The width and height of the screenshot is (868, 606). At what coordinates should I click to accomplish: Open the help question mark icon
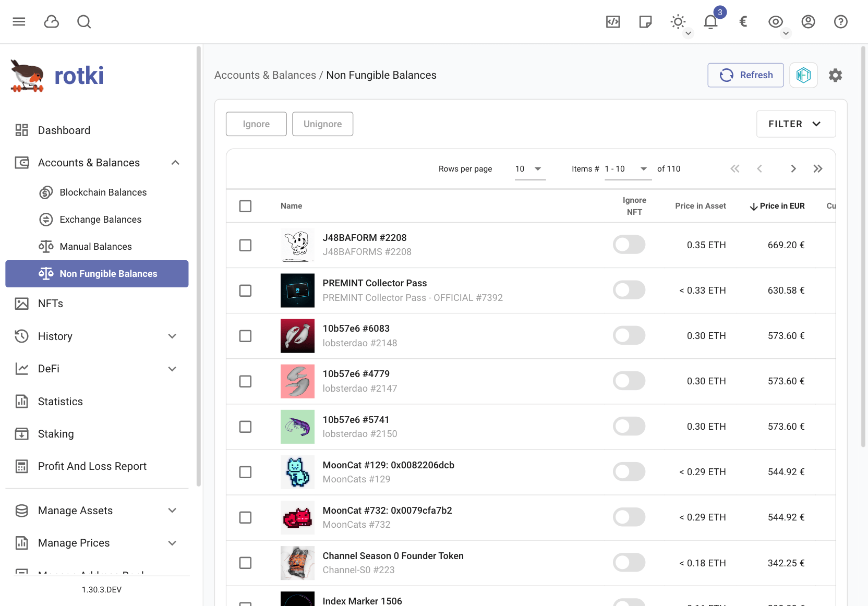coord(841,21)
